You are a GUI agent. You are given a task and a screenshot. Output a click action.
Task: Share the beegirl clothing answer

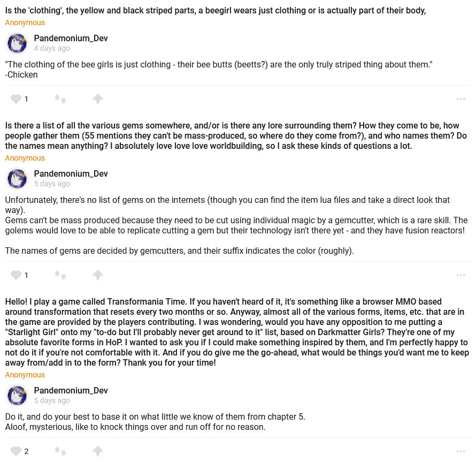(97, 99)
